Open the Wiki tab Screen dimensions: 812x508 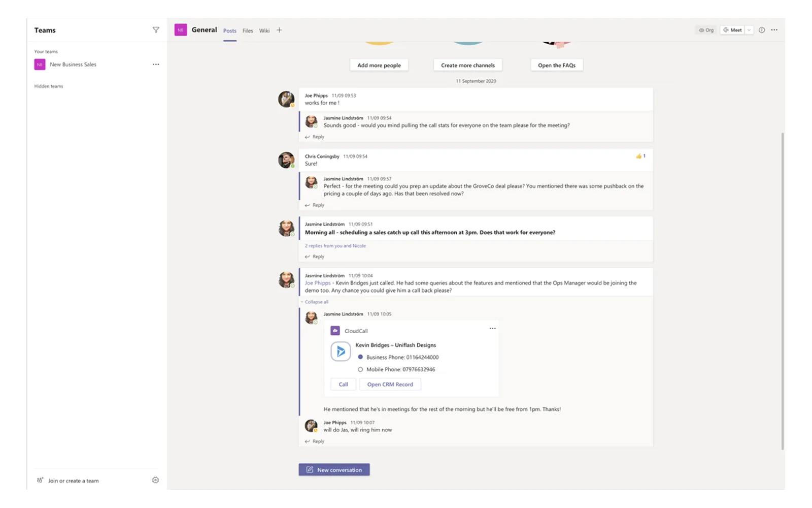coord(264,30)
